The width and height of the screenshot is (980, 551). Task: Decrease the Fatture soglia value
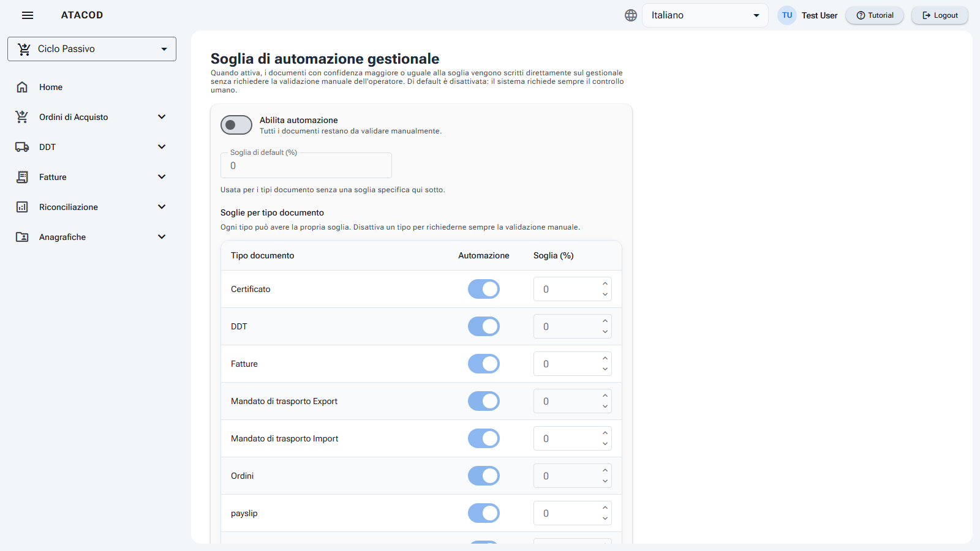click(605, 369)
